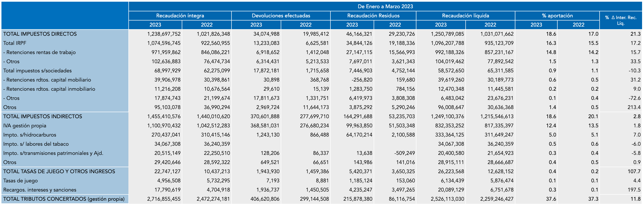The width and height of the screenshot is (644, 206).
Task: Select 'TOTAL TRIBUTOS CONCERTADOS (gestión propia)' row
Action: click(64, 199)
